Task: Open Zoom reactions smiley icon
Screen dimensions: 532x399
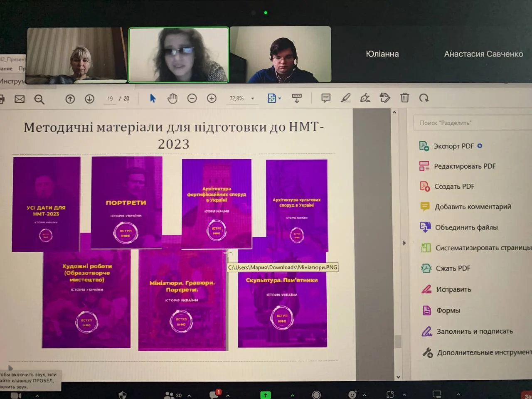Action: 352,394
